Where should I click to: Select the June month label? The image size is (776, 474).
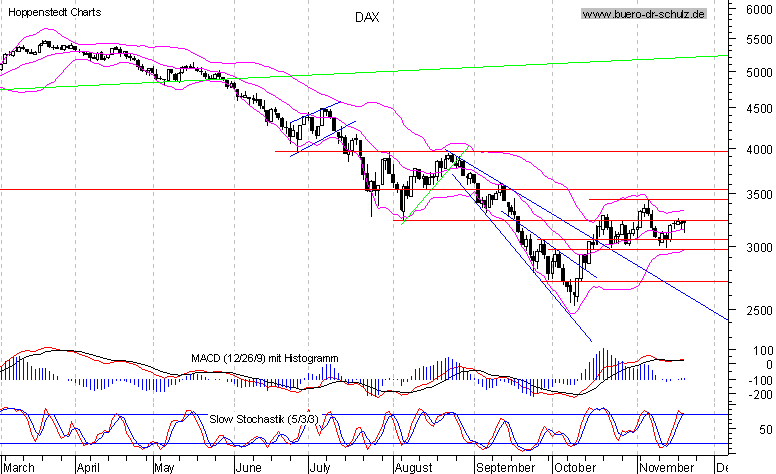click(x=248, y=467)
